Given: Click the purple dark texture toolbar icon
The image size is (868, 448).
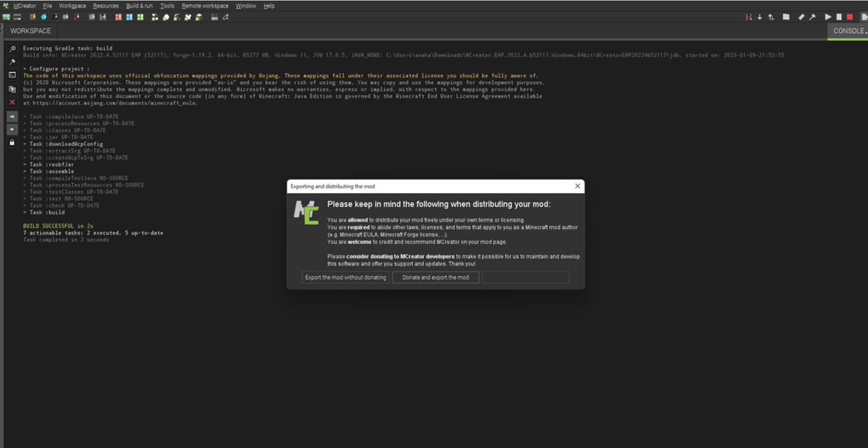Looking at the screenshot, I should pyautogui.click(x=55, y=17).
